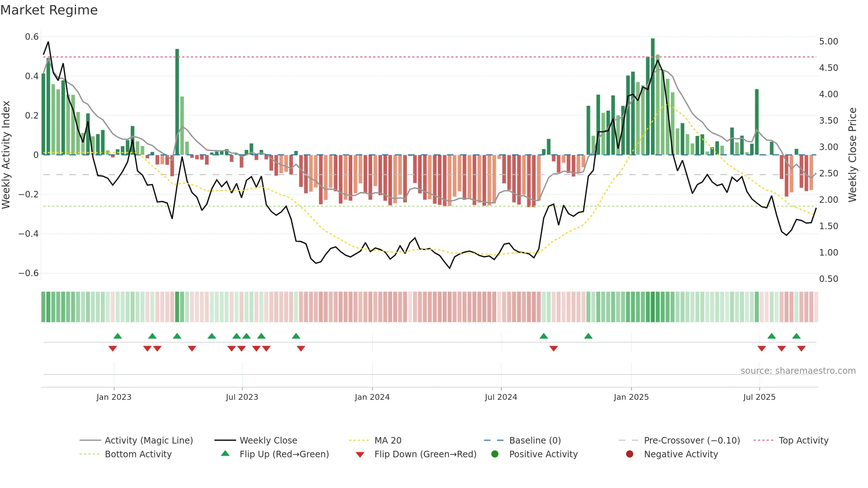The width and height of the screenshot is (868, 488).
Task: Click the Weekly Activity Index axis title
Action: coord(6,155)
